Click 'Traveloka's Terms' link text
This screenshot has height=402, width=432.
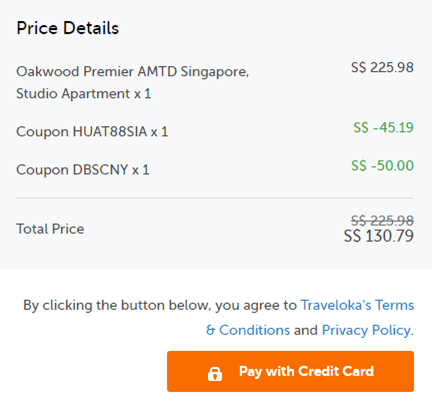[357, 305]
